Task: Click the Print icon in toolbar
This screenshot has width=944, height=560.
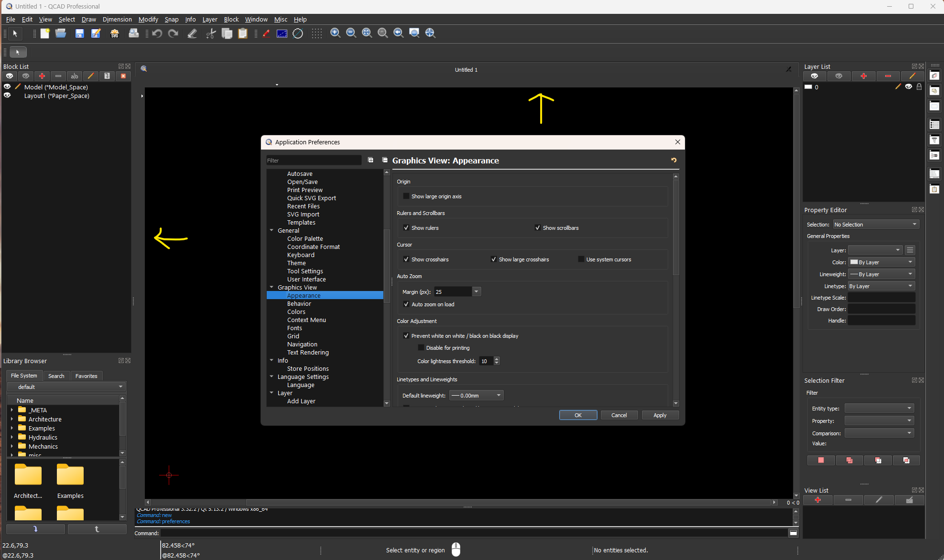Action: 134,33
